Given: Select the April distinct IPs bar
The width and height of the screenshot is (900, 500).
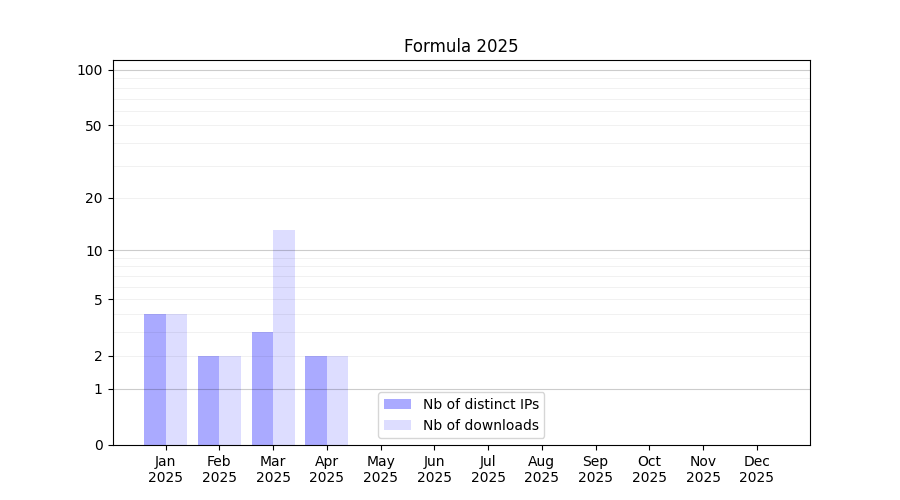Looking at the screenshot, I should (x=316, y=400).
